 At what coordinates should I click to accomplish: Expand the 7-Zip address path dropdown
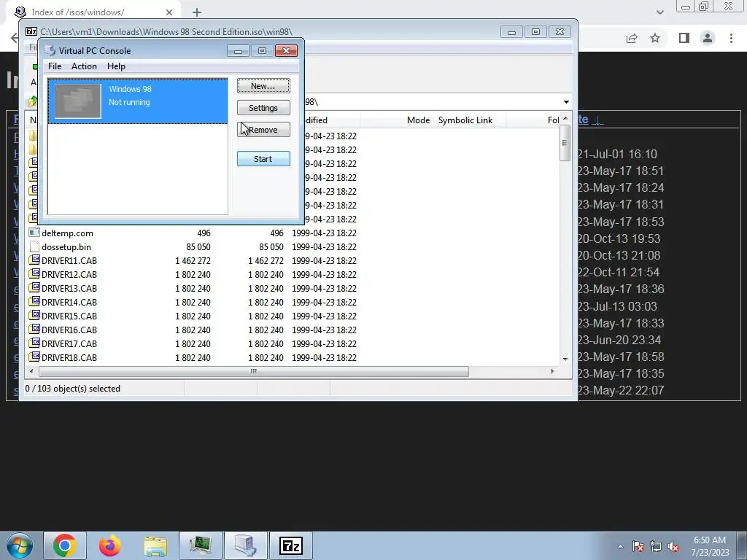pyautogui.click(x=566, y=102)
